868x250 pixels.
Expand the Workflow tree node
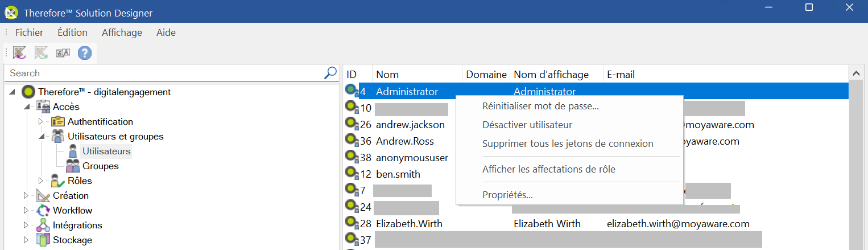26,210
